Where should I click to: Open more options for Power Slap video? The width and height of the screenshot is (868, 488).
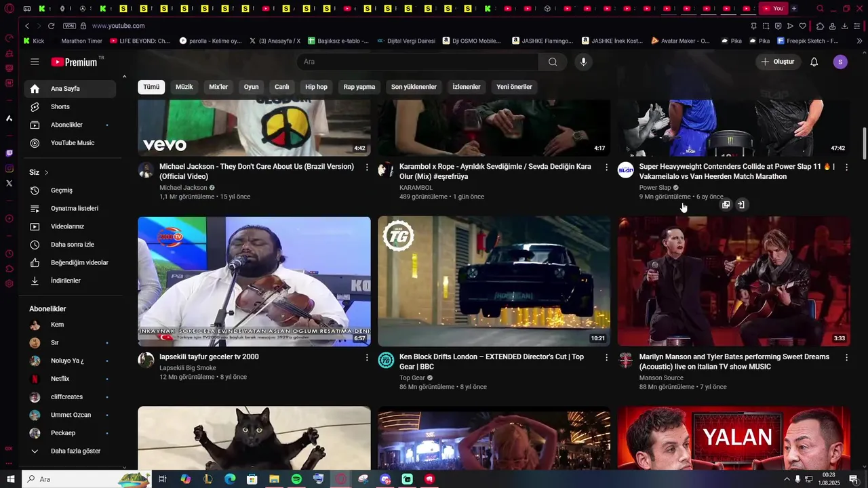point(846,167)
